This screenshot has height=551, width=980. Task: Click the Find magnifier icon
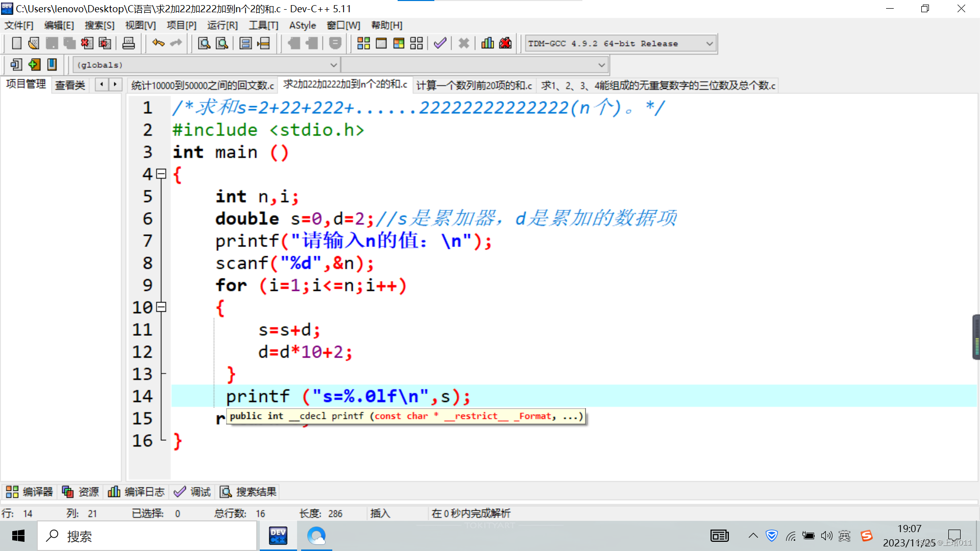click(x=204, y=43)
